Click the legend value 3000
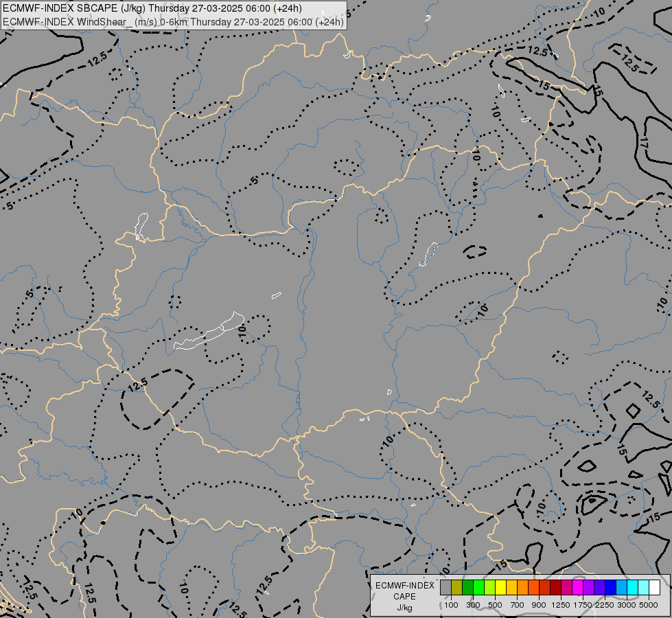 (627, 605)
